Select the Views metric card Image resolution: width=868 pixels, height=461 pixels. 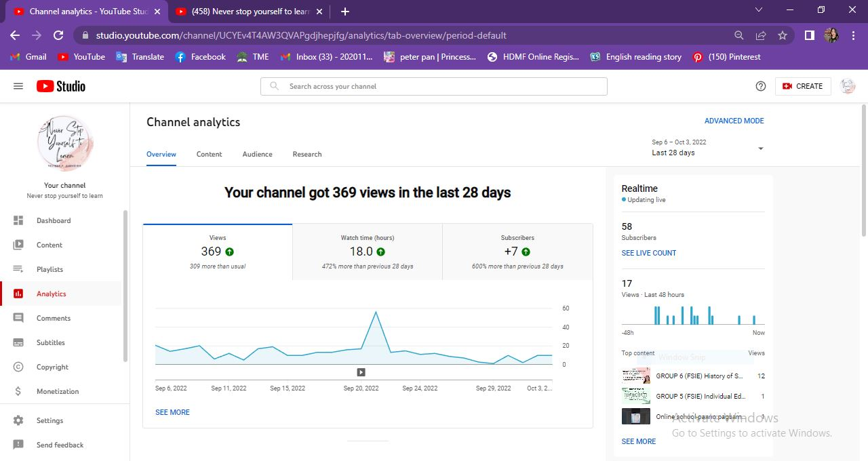(x=218, y=252)
